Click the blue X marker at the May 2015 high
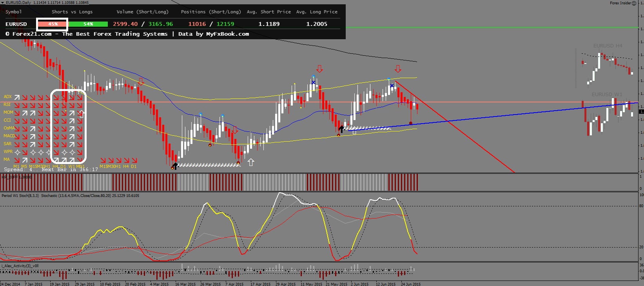 [314, 82]
